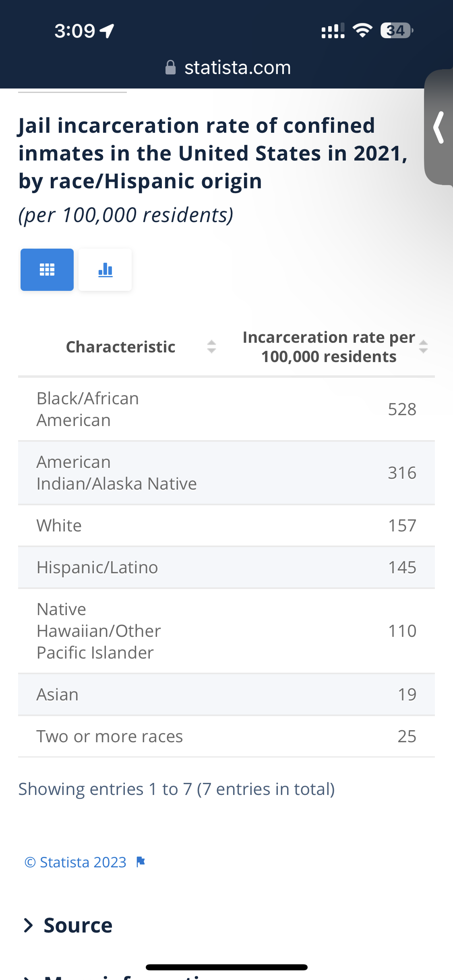Select the Hispanic/Latino table row
This screenshot has height=980, width=453.
(226, 567)
